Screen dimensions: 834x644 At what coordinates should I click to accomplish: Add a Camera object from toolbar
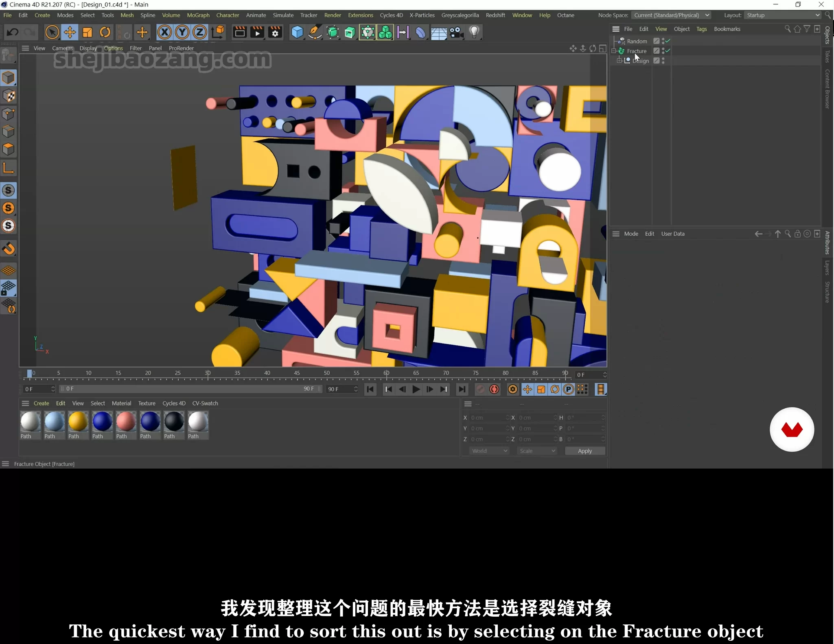tap(457, 32)
